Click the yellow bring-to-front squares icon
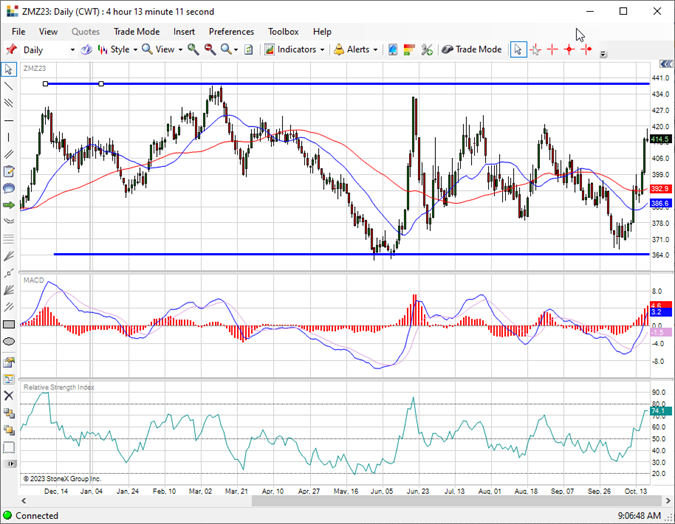 click(x=9, y=430)
